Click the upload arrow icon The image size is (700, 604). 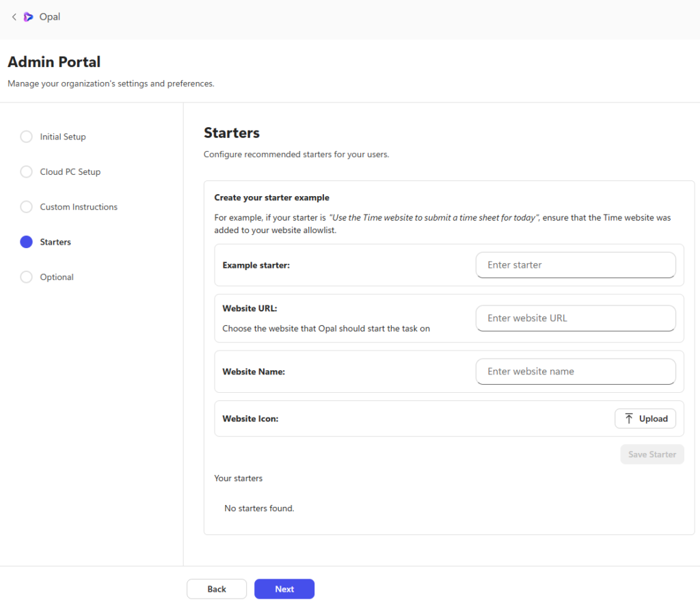pos(629,418)
